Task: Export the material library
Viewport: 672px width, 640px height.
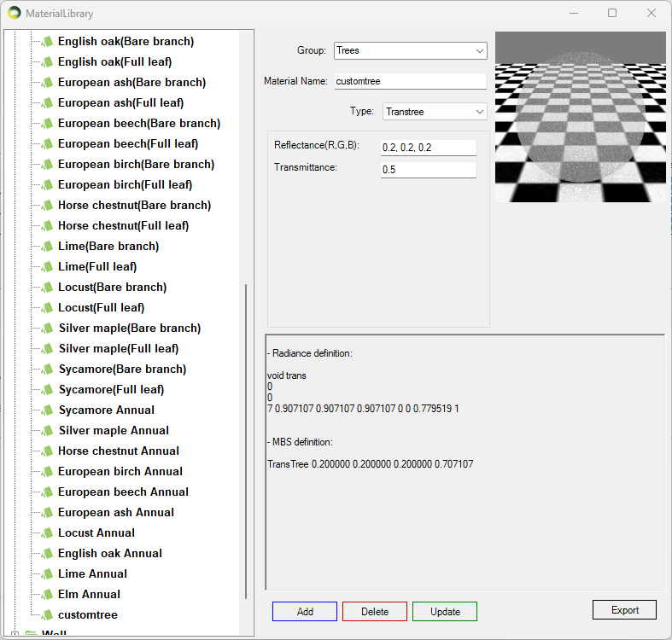Action: [x=624, y=610]
